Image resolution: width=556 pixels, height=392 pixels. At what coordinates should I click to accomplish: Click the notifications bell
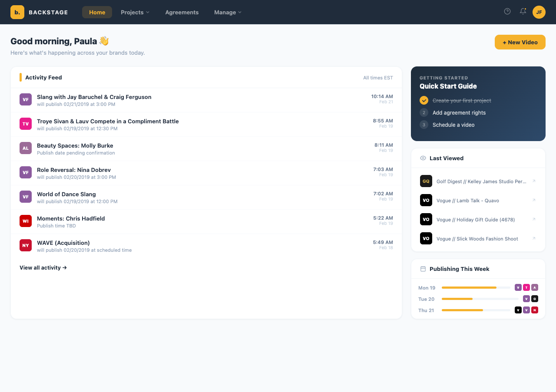point(523,12)
